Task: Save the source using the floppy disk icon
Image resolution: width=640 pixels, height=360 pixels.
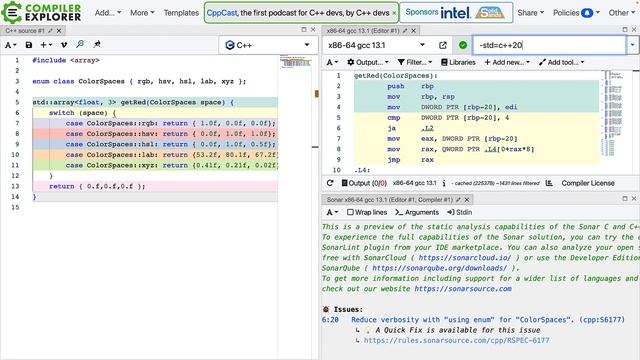Action: (29, 45)
